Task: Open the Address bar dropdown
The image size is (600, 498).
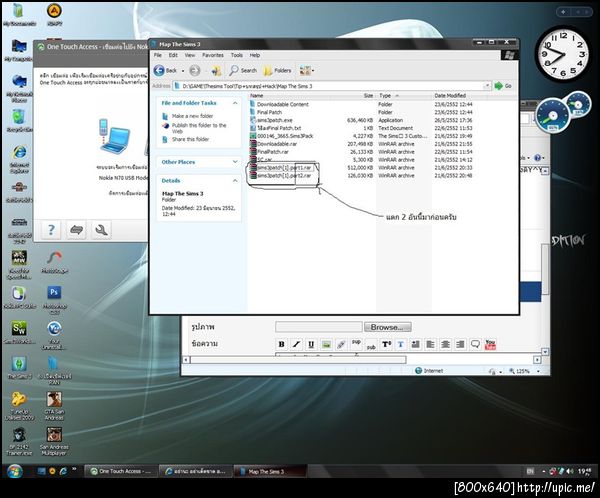Action: pyautogui.click(x=487, y=86)
